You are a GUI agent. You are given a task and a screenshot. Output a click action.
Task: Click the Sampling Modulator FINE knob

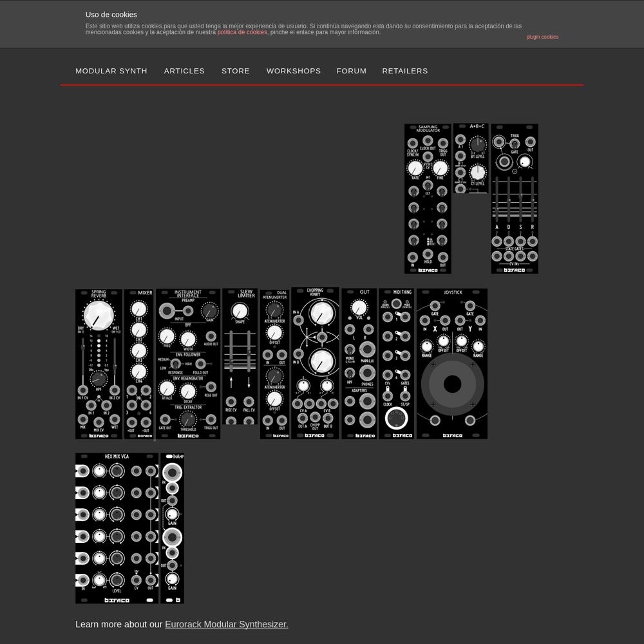pos(440,168)
